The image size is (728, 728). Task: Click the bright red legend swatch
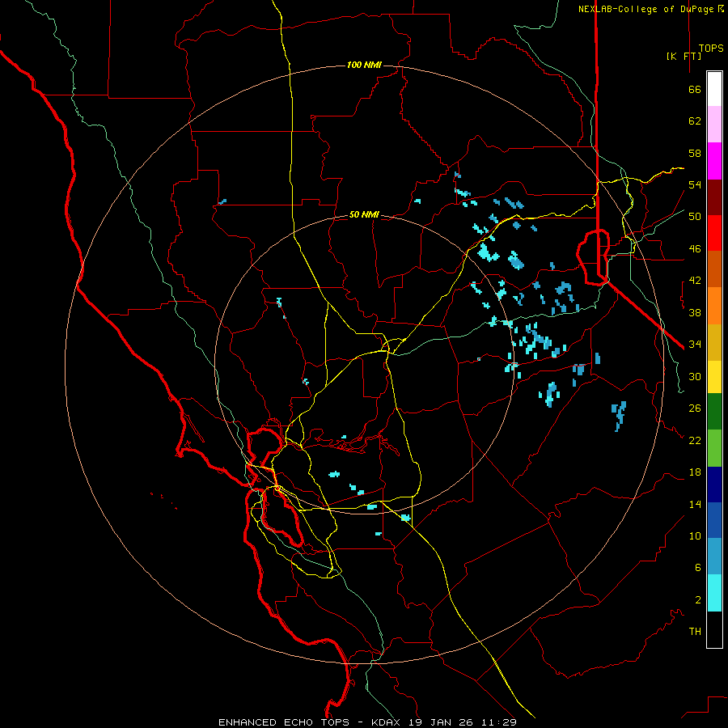[714, 233]
